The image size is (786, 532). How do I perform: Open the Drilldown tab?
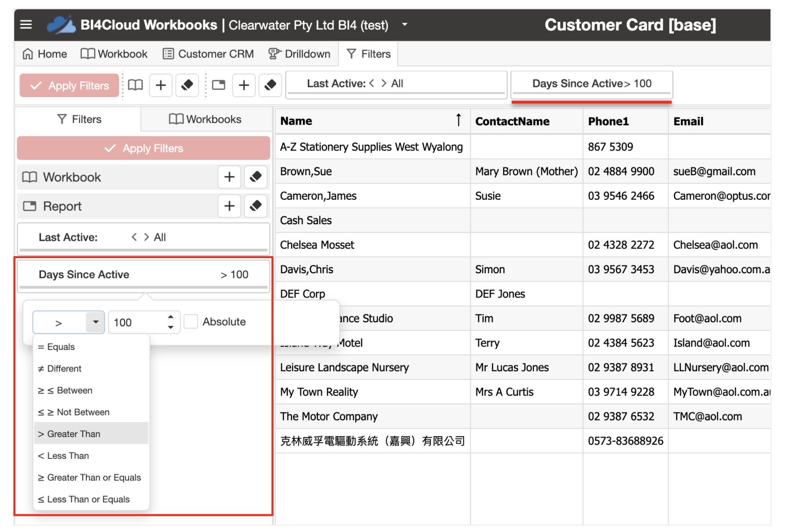point(299,54)
